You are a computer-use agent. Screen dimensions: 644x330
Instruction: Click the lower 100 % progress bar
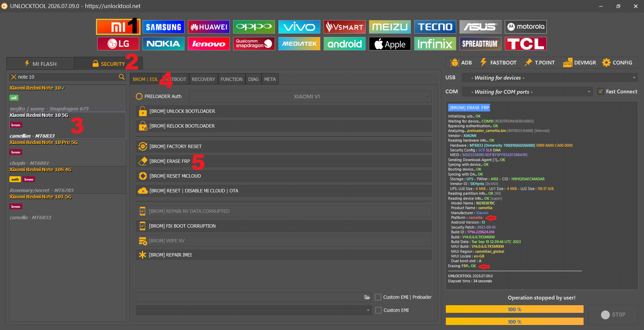point(515,322)
